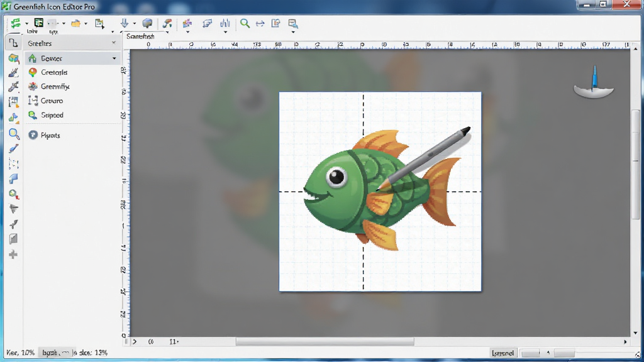Select the brush tool in left toolbar
The image size is (644, 362).
point(14,73)
